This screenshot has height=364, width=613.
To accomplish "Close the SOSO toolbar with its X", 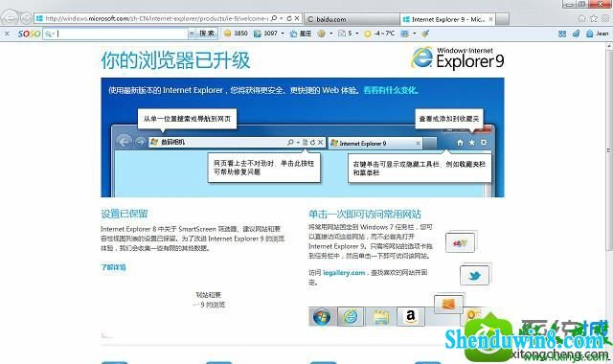I will [7, 34].
